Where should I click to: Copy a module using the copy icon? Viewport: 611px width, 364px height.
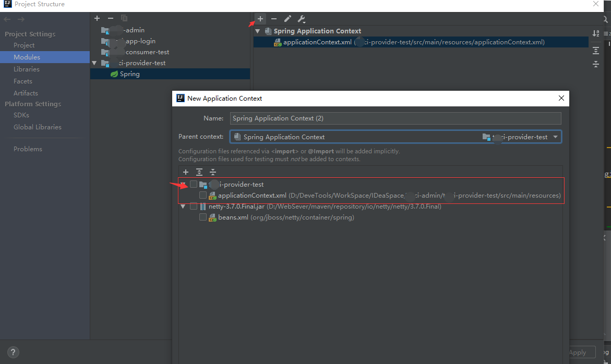(124, 18)
